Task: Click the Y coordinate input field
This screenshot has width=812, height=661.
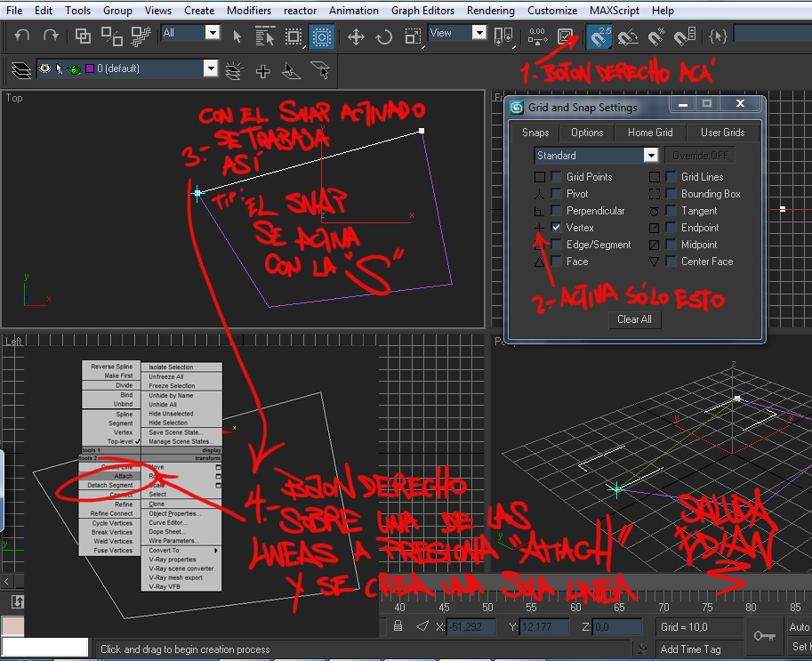Action: [544, 627]
